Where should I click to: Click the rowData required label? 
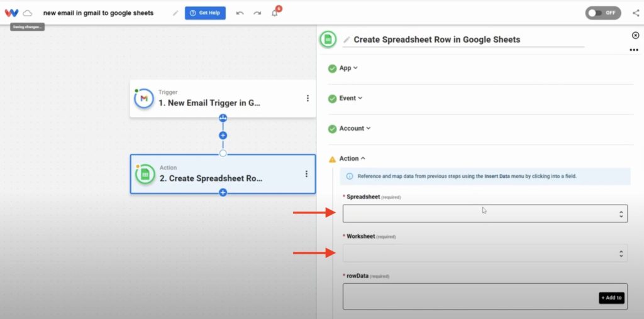367,276
